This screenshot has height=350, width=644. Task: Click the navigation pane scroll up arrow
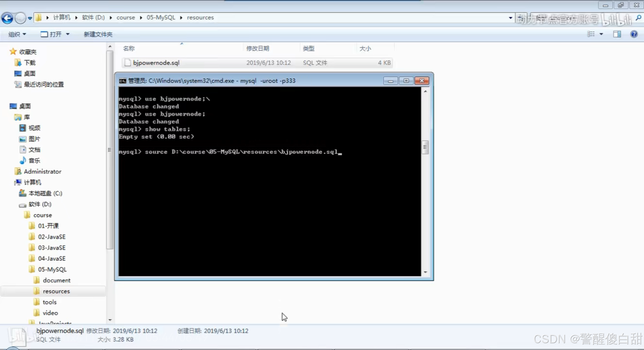click(x=110, y=47)
